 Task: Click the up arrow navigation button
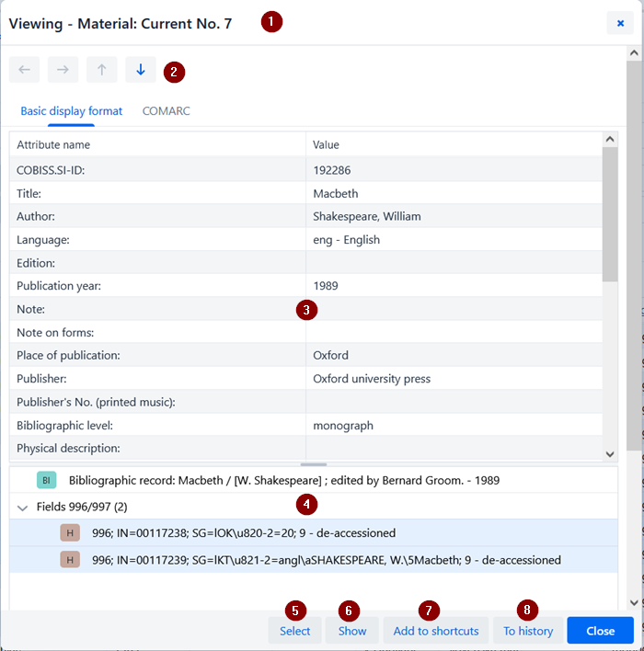pyautogui.click(x=102, y=71)
